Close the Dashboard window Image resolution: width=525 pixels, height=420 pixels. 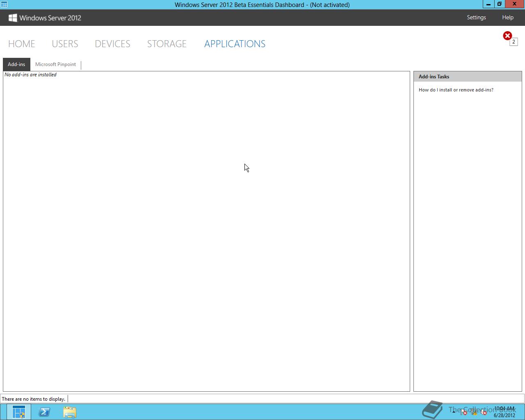click(515, 4)
